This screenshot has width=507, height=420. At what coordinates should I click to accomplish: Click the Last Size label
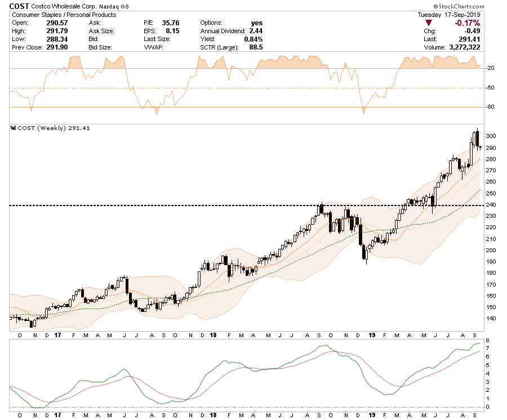pyautogui.click(x=157, y=39)
